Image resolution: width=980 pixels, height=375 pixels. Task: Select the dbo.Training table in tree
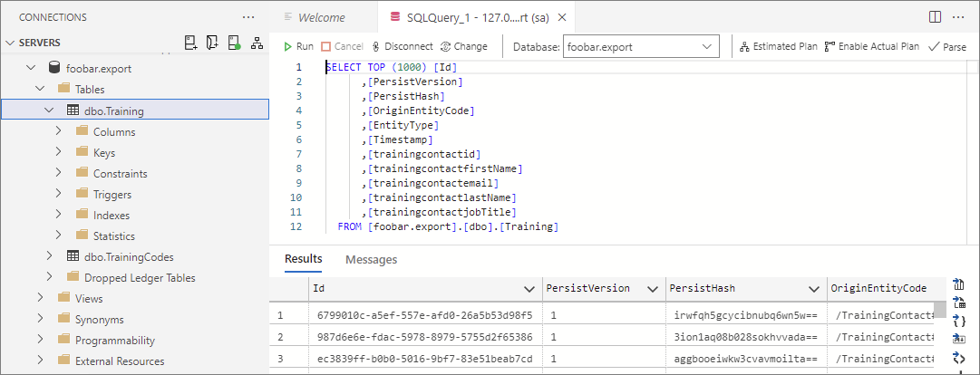pos(108,111)
